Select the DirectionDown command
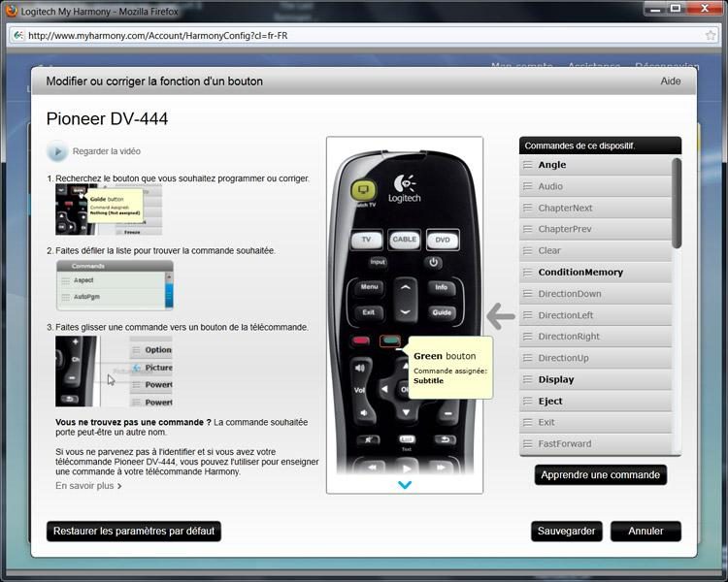 (595, 294)
